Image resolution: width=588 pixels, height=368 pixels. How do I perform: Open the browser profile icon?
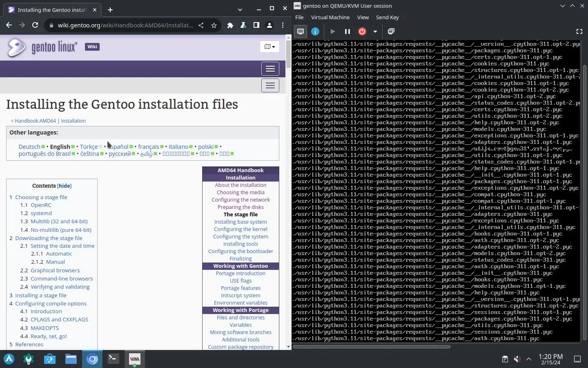pos(269,25)
